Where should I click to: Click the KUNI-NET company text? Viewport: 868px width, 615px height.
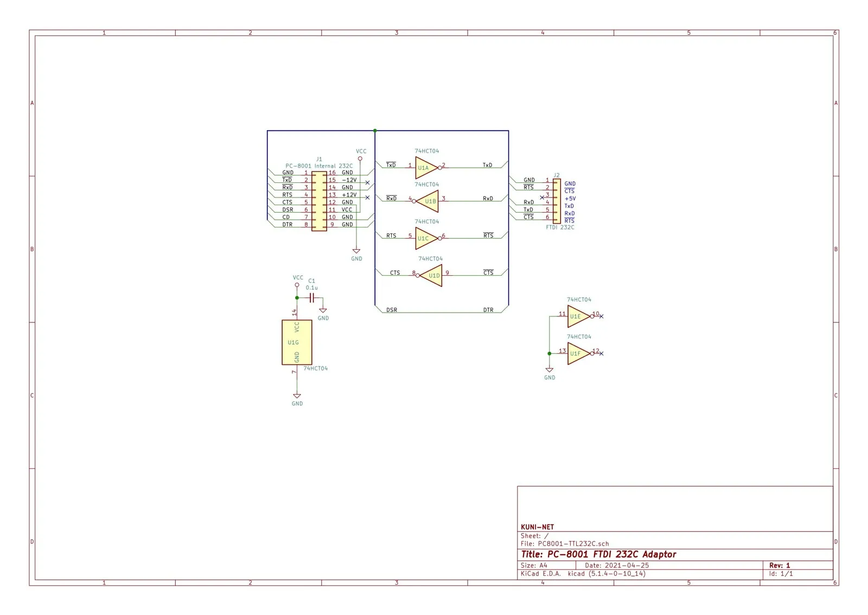537,527
